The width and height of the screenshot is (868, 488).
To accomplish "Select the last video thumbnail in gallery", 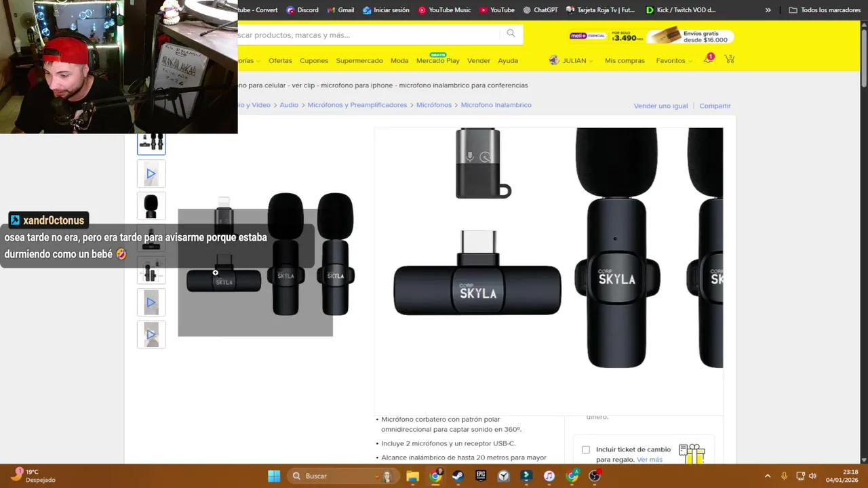I will point(151,334).
